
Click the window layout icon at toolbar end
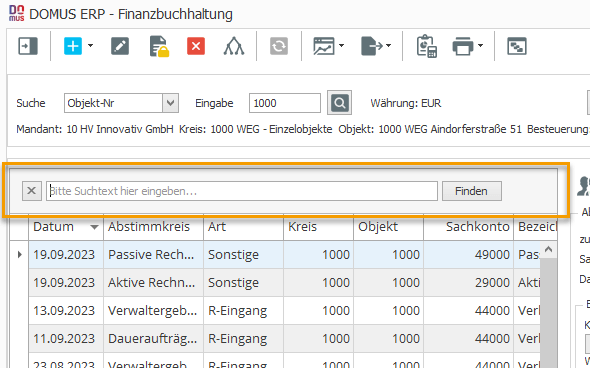click(517, 46)
